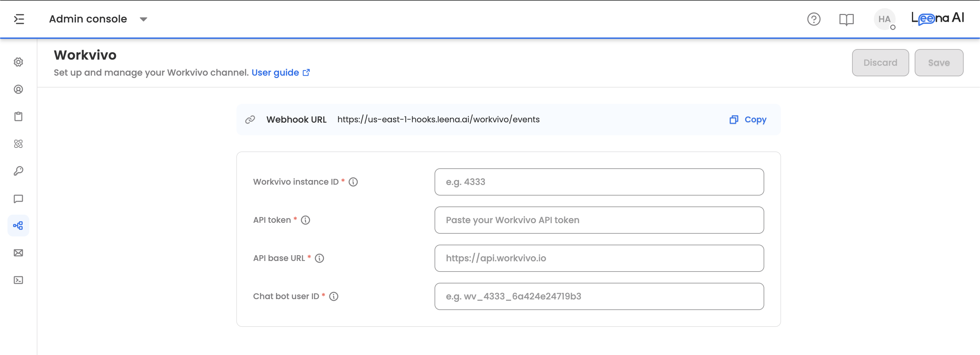Screen dimensions: 980x355
Task: Toggle the sidebar menu collapse icon
Action: [19, 19]
